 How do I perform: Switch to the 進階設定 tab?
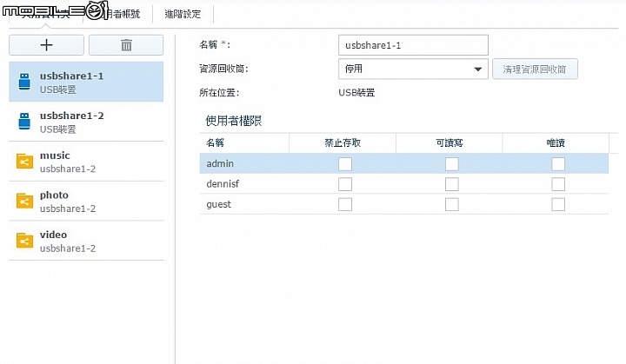[183, 15]
